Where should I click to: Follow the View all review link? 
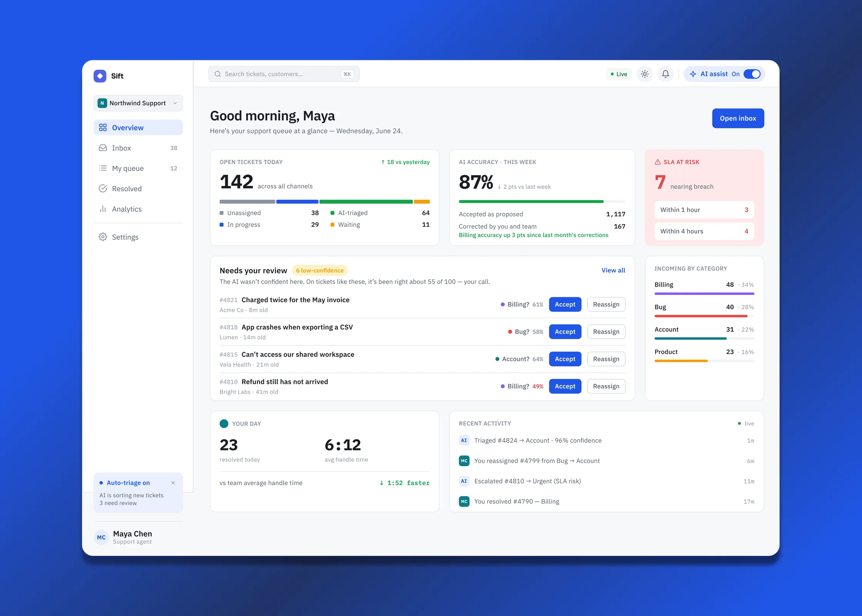click(x=613, y=270)
